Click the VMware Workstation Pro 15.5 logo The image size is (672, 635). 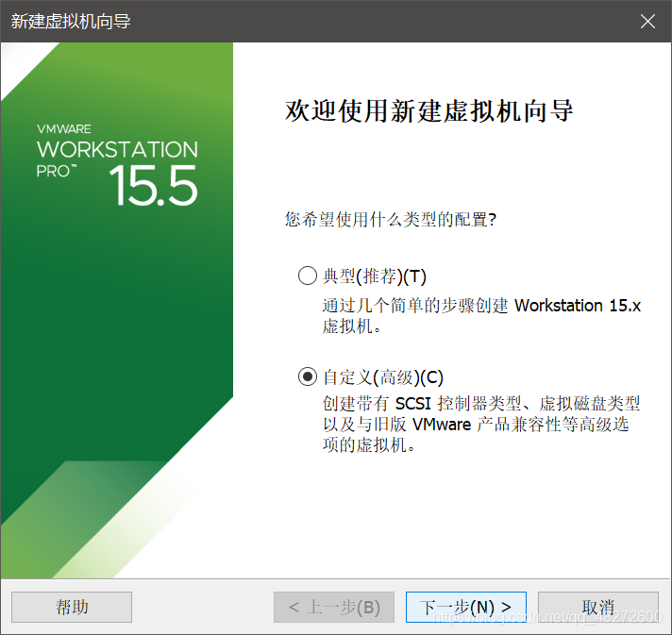click(117, 165)
